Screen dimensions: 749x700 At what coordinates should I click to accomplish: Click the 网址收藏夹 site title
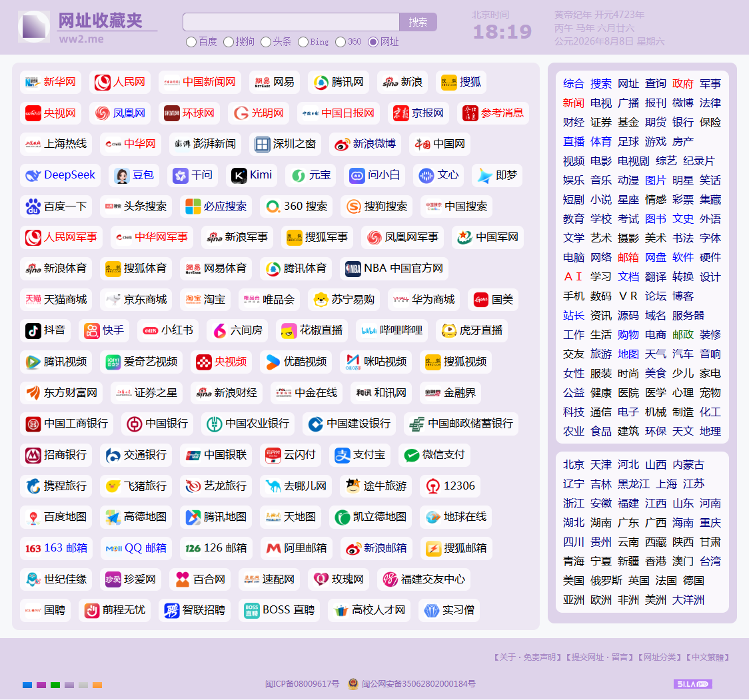tap(101, 21)
